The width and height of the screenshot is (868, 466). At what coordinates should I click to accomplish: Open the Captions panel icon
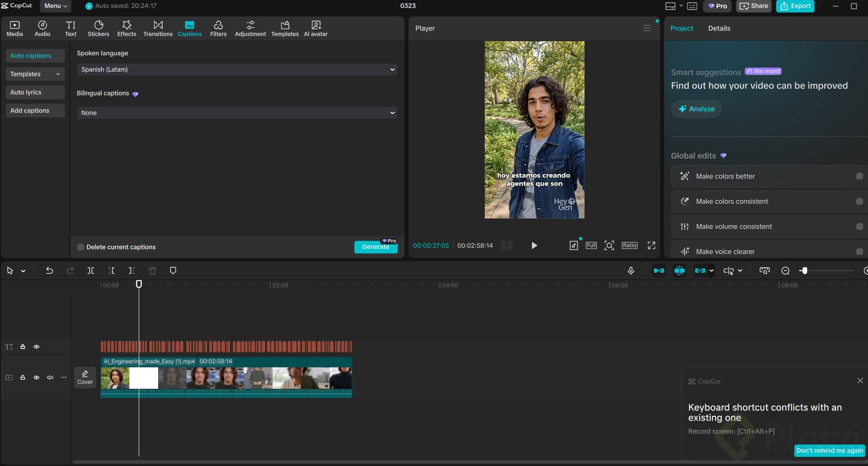point(189,28)
